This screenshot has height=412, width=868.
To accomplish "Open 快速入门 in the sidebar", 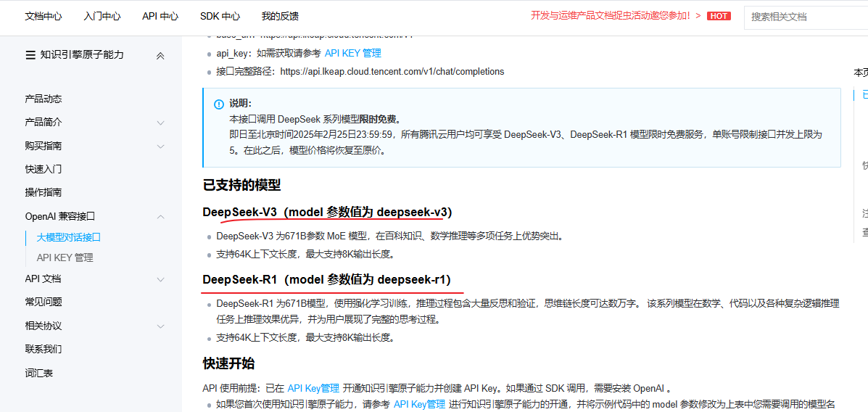I will coord(44,169).
